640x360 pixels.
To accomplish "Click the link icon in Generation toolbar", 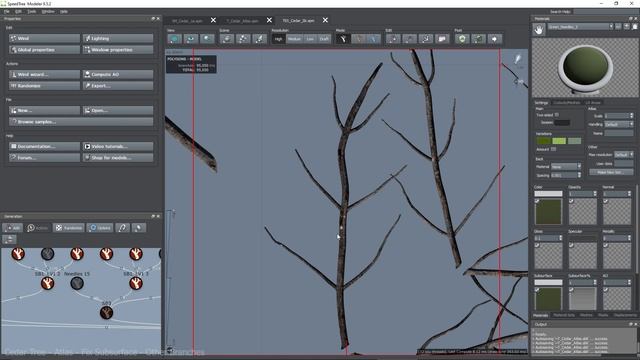I will coord(122,228).
